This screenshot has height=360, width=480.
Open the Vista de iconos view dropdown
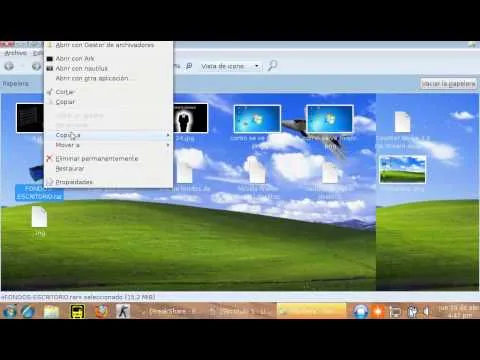(230, 66)
